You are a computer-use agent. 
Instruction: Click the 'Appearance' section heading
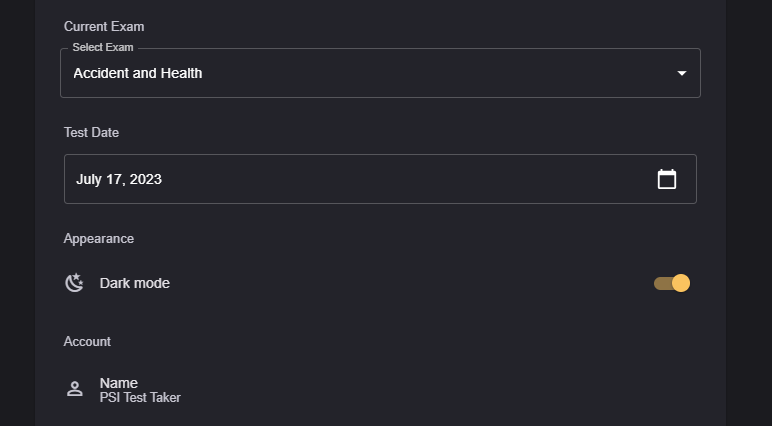click(x=99, y=238)
